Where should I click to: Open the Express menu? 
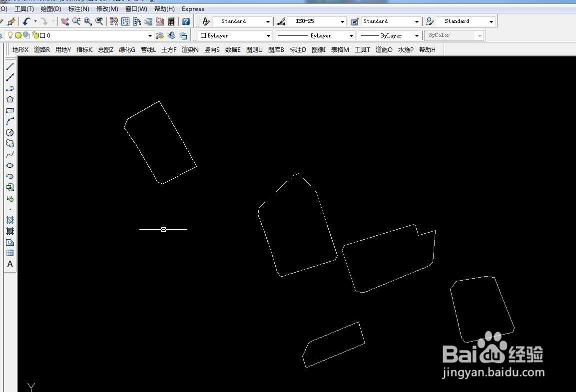[193, 9]
